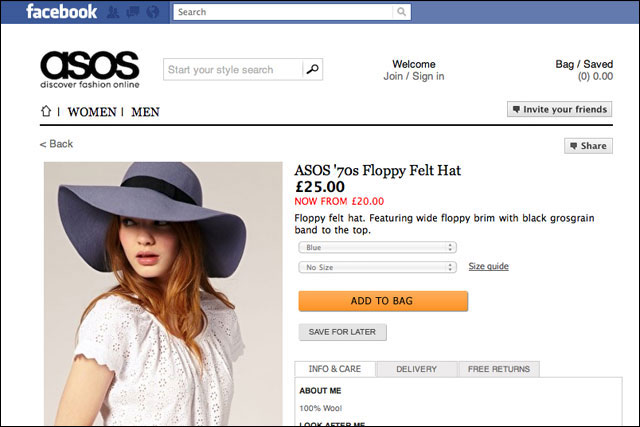Click the Facebook logo
This screenshot has height=427, width=640.
click(61, 11)
